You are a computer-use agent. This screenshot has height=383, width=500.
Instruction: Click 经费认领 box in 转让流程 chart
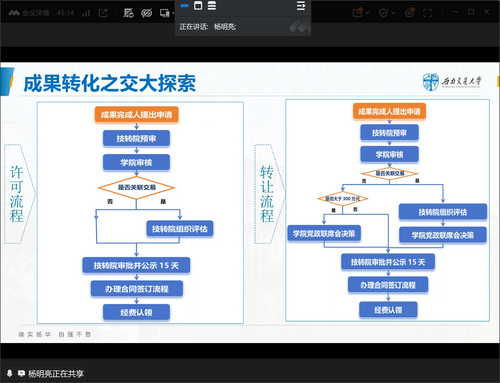click(388, 310)
